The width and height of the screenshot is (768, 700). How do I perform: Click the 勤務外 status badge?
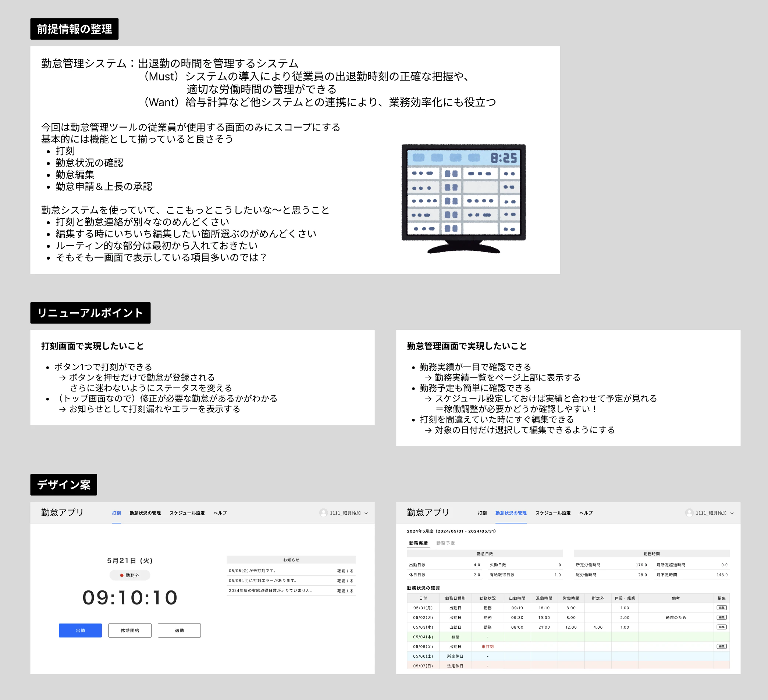129,575
